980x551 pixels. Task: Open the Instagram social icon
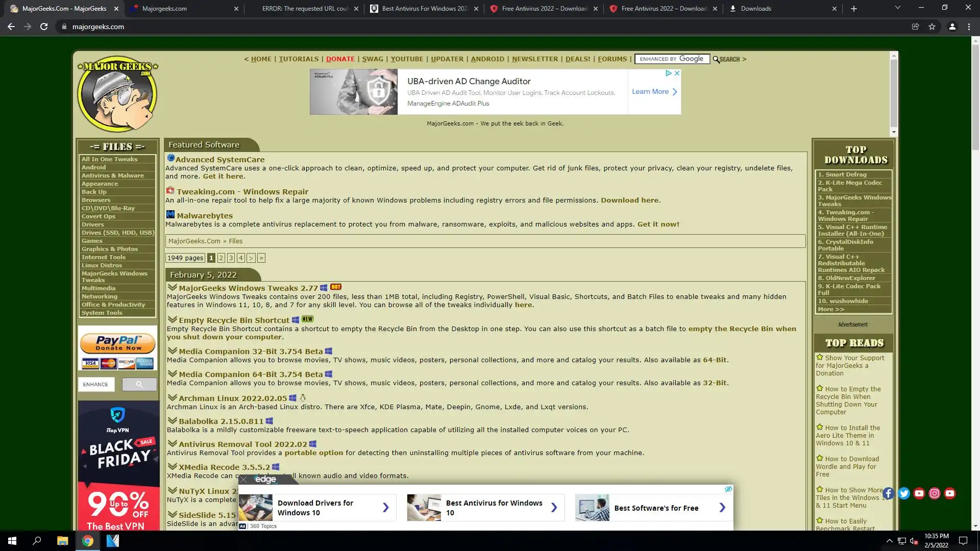click(x=935, y=493)
